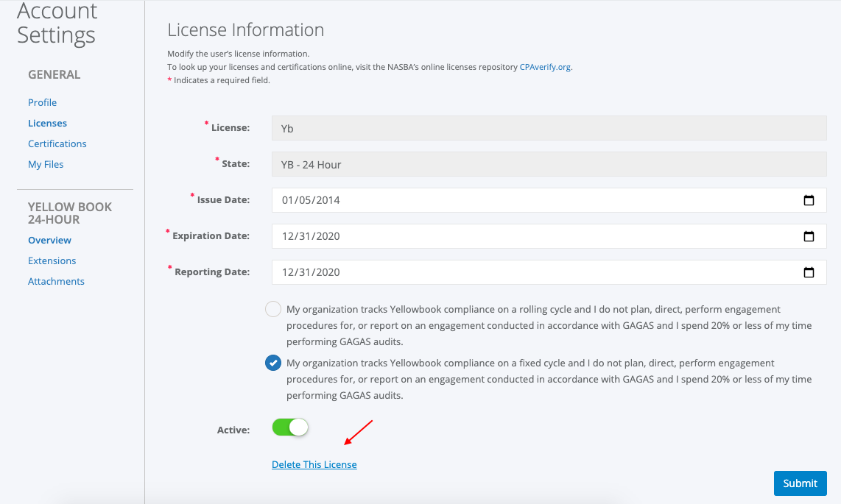View the Yellow Book Overview page
Image resolution: width=841 pixels, height=504 pixels.
(x=49, y=241)
